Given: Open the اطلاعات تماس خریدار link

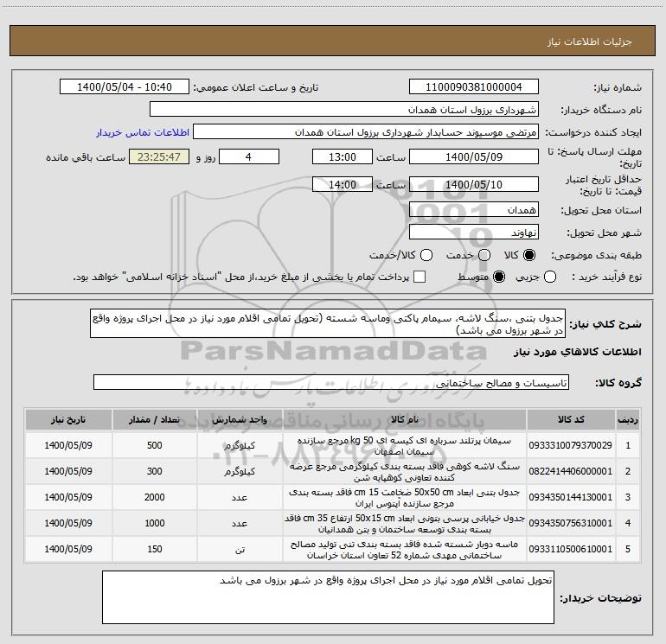Looking at the screenshot, I should click(143, 132).
